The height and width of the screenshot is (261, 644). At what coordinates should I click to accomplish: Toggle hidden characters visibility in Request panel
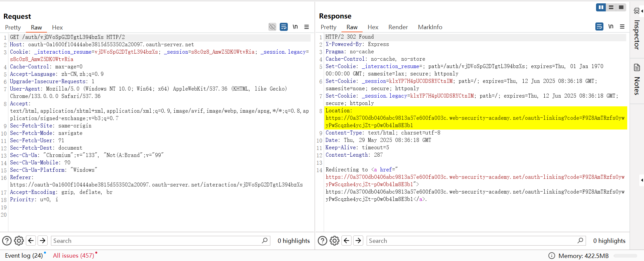coord(272,27)
